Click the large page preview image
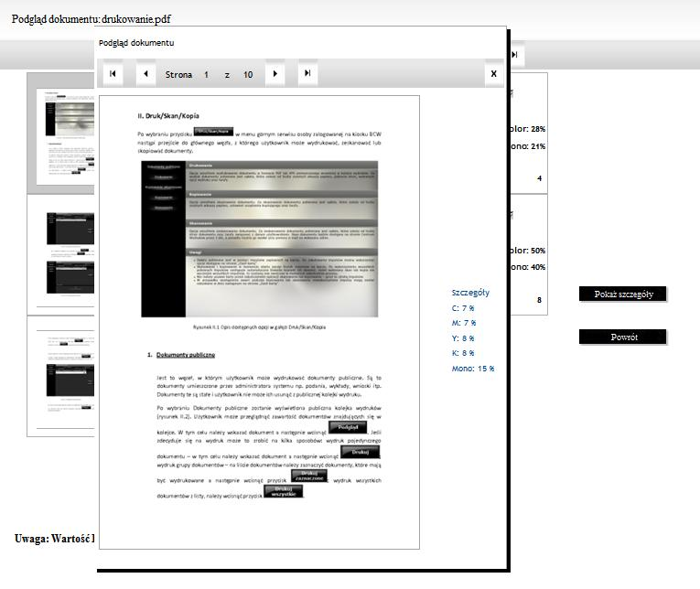 pyautogui.click(x=259, y=322)
